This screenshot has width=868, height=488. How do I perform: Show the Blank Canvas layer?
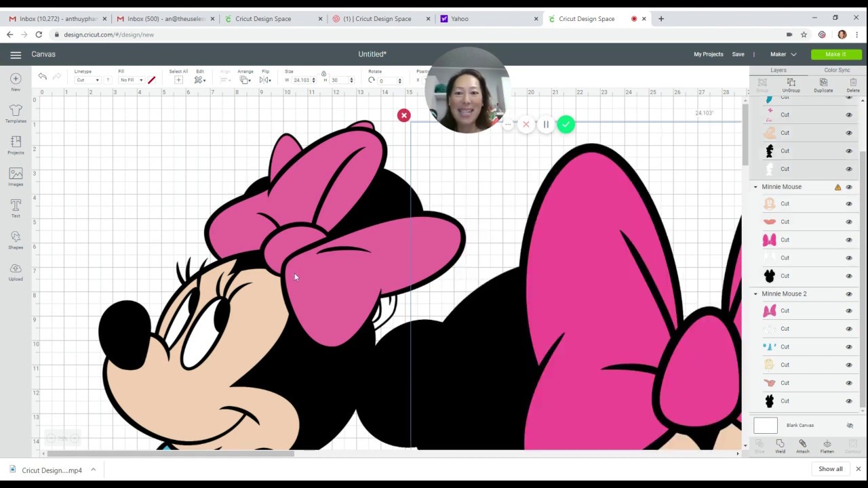coord(850,426)
